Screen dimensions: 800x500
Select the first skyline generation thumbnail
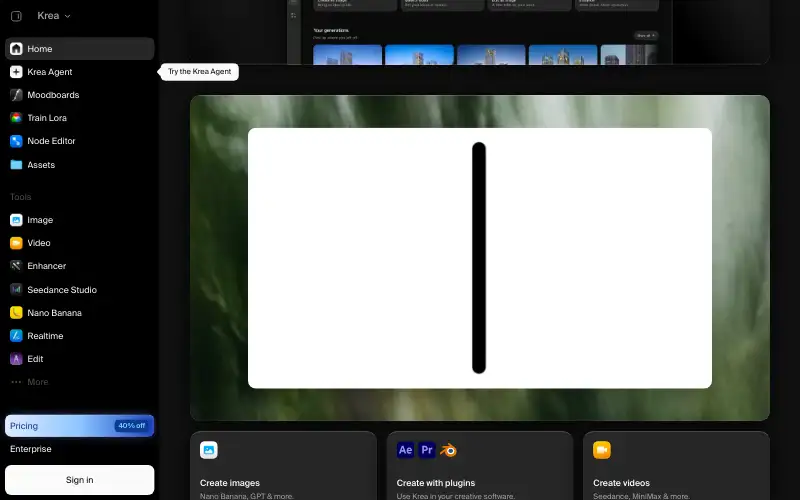point(347,55)
